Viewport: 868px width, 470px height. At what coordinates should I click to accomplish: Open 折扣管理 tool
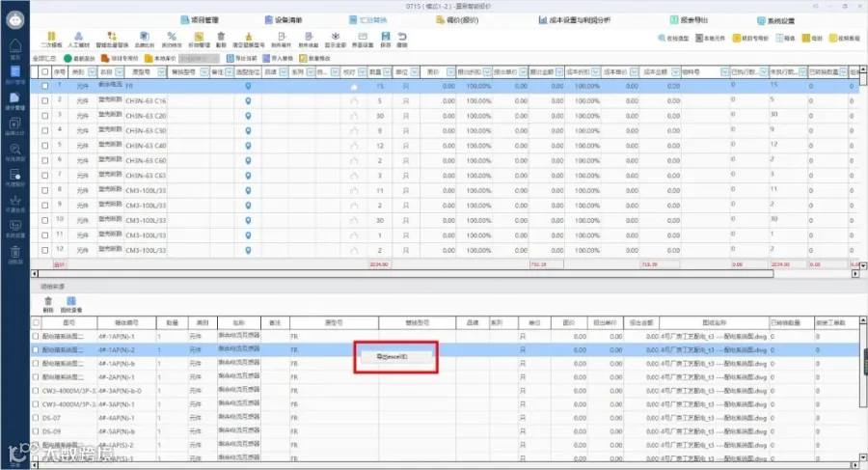pyautogui.click(x=199, y=40)
